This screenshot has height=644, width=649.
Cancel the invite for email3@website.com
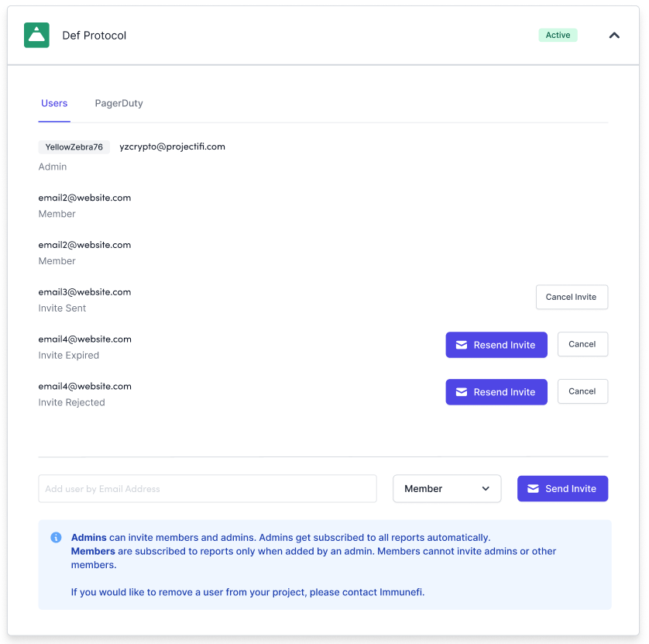point(571,297)
